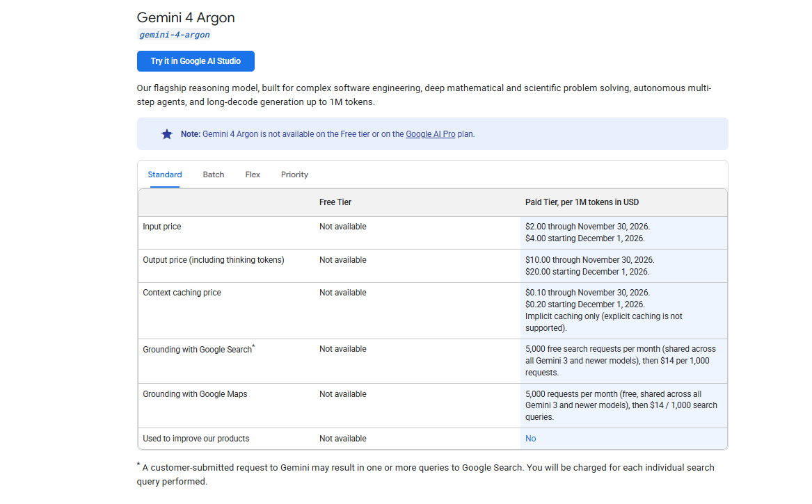Switch to the Flex tab
This screenshot has width=812, height=504.
(253, 174)
